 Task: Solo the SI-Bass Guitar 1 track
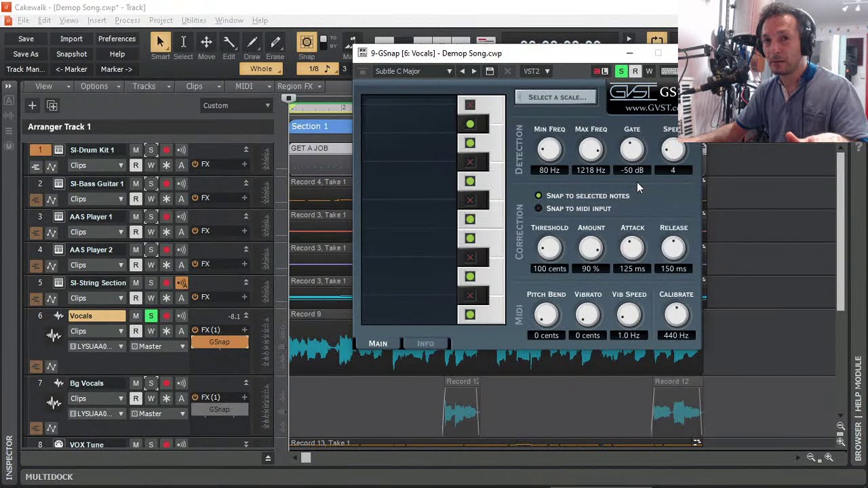151,184
